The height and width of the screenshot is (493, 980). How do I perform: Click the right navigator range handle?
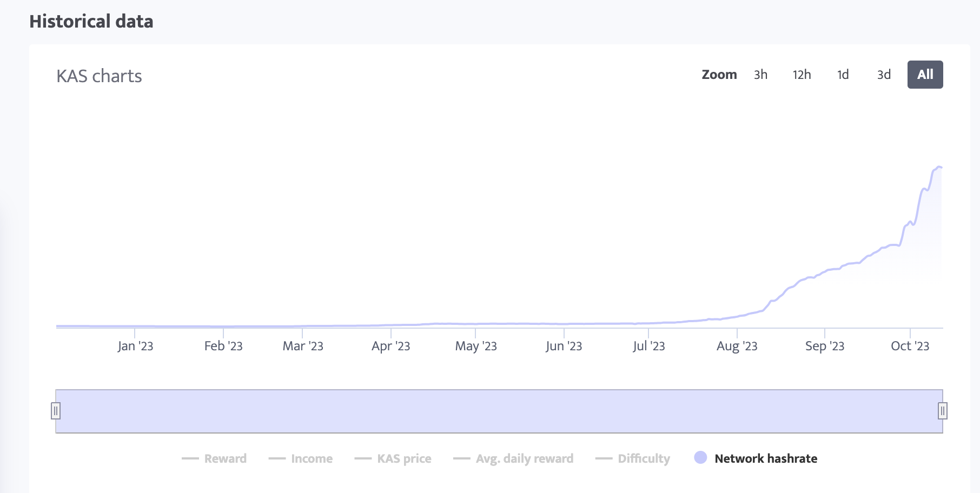point(942,411)
